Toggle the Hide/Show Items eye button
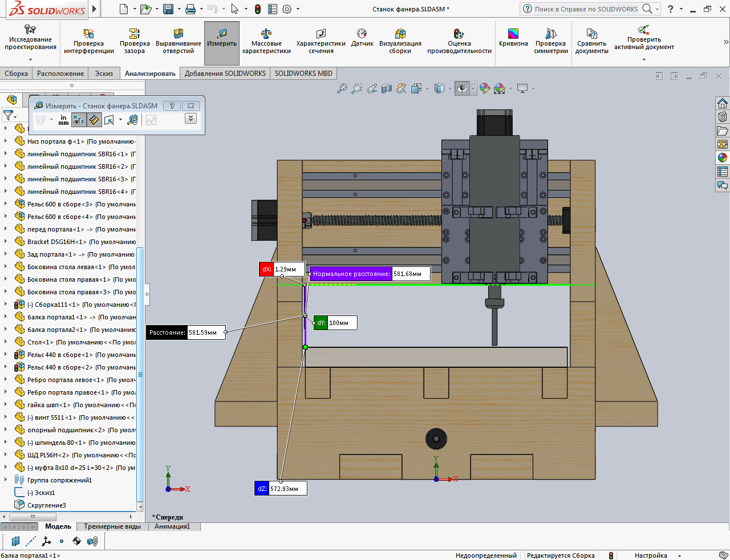Viewport: 730px width, 560px height. (x=462, y=88)
